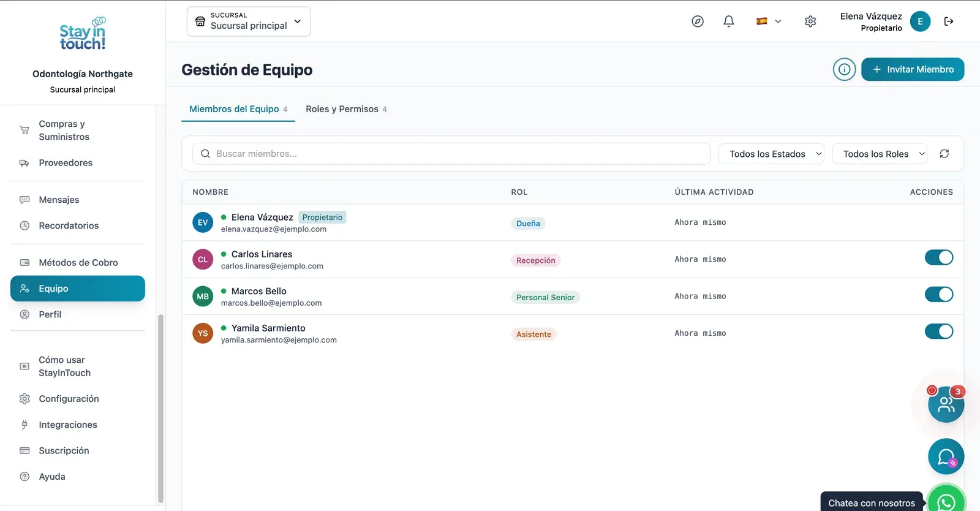Open the compass explore icon

pos(698,21)
